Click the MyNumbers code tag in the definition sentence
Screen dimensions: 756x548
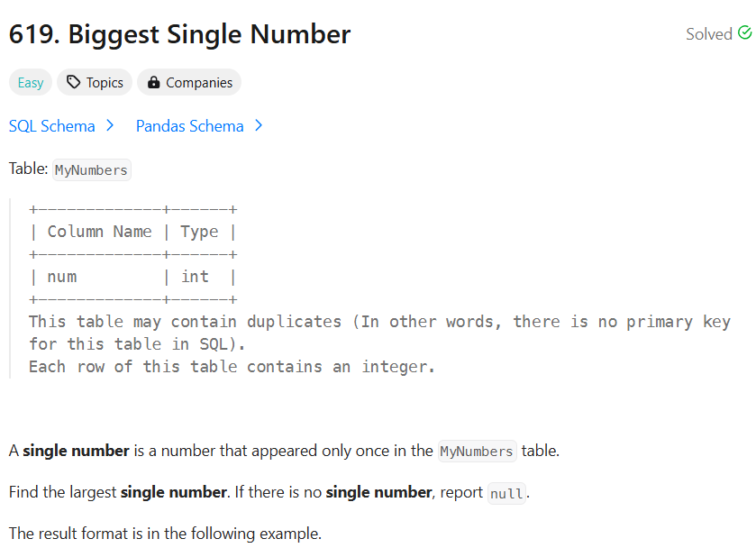[x=477, y=451]
